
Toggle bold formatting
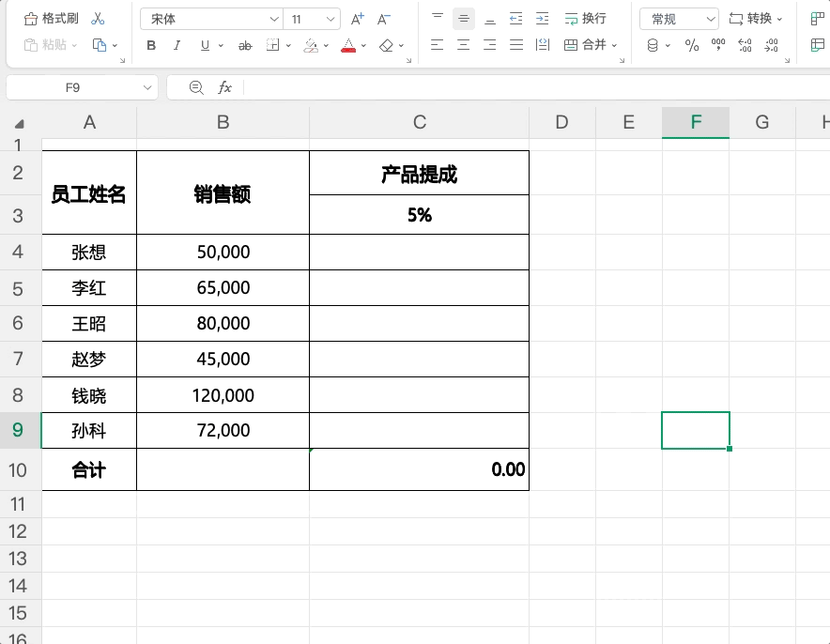pyautogui.click(x=151, y=45)
